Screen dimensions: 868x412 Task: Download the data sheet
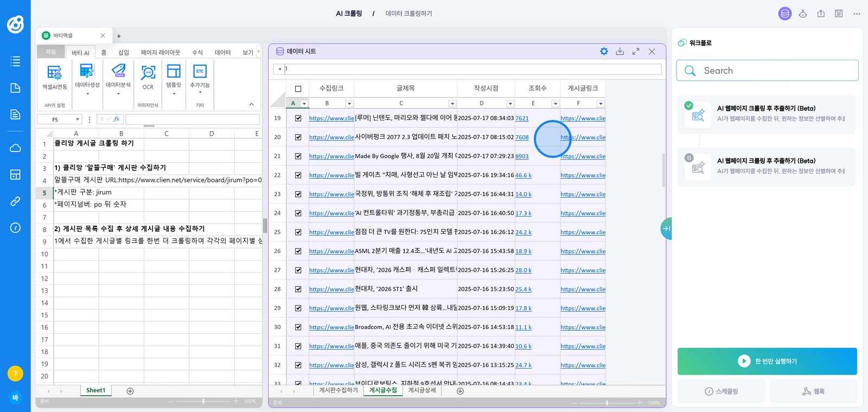[x=620, y=51]
